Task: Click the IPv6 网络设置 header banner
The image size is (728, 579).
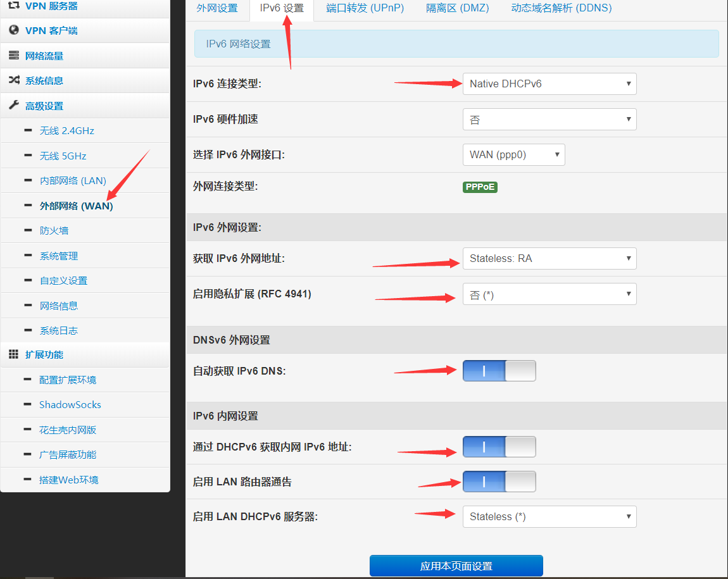Action: [456, 44]
